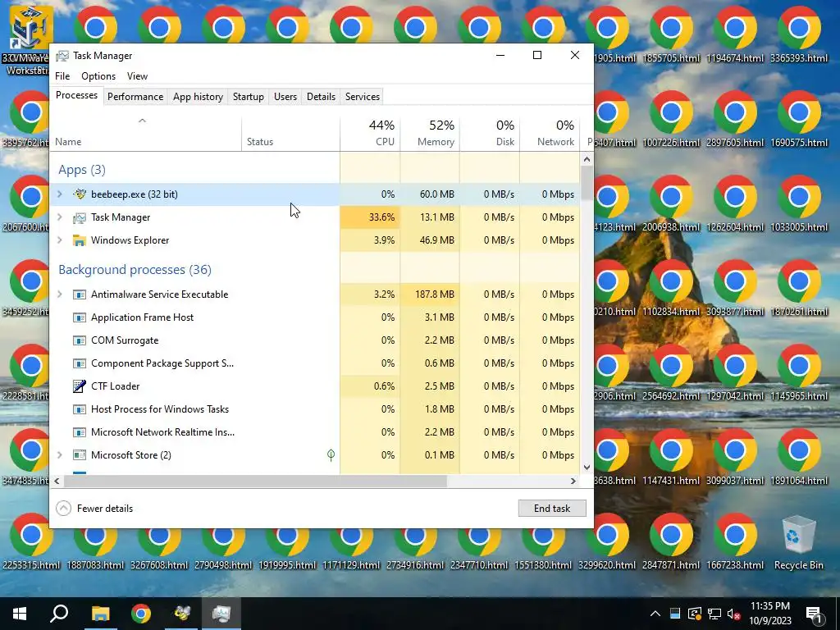Click the network tray icon
The width and height of the screenshot is (840, 630).
(x=714, y=614)
